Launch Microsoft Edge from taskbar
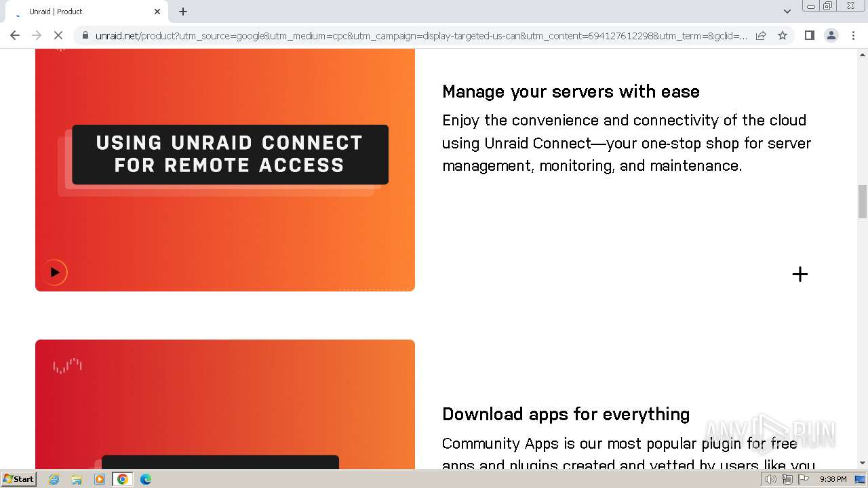This screenshot has height=488, width=868. click(145, 479)
